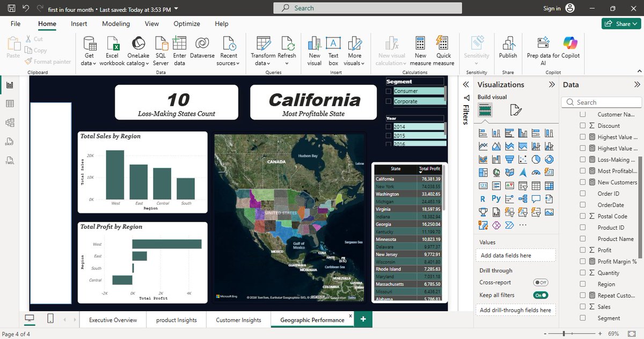Import from Excel workbook
The image size is (644, 339).
click(x=112, y=51)
